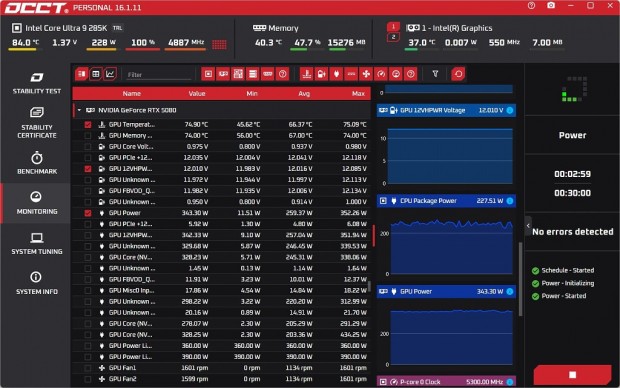Open the System Info section
The height and width of the screenshot is (388, 620).
point(36,283)
